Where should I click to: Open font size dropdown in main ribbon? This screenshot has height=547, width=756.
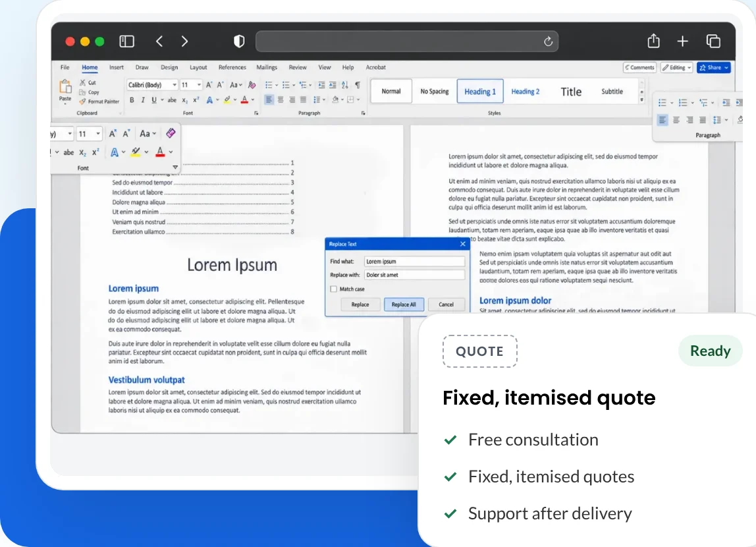pos(199,85)
